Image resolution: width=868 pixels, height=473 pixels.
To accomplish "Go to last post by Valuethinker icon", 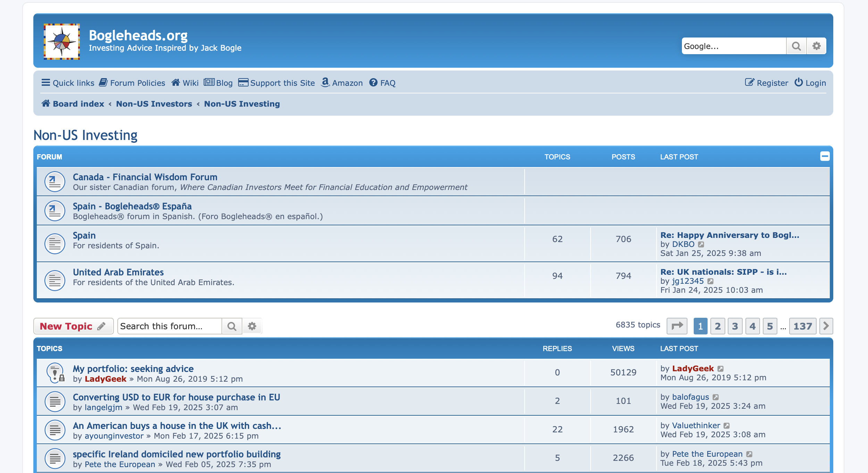I will pos(727,426).
